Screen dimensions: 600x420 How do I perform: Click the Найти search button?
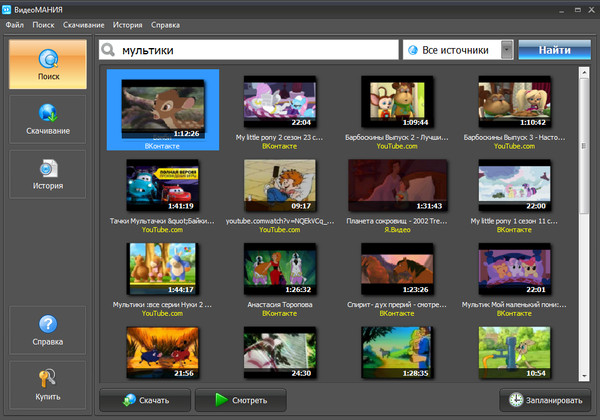pyautogui.click(x=554, y=50)
